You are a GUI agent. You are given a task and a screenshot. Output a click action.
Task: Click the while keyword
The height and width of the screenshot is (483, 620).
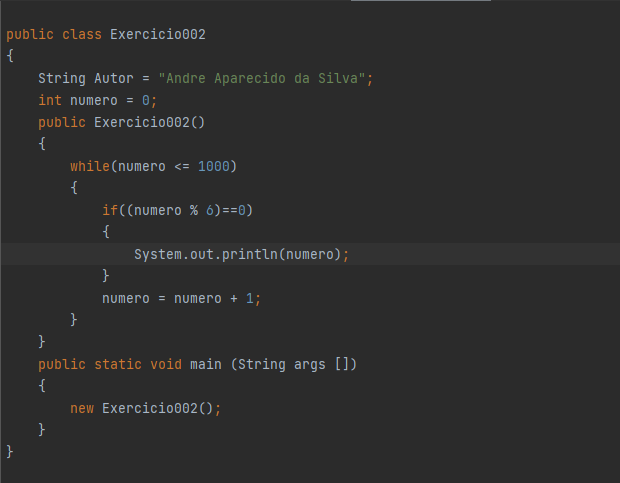pos(90,166)
